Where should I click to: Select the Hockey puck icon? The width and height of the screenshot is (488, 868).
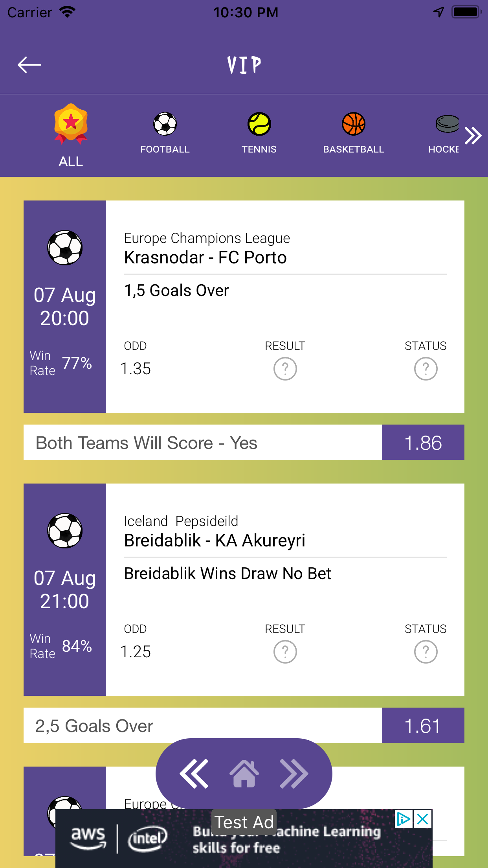coord(447,124)
